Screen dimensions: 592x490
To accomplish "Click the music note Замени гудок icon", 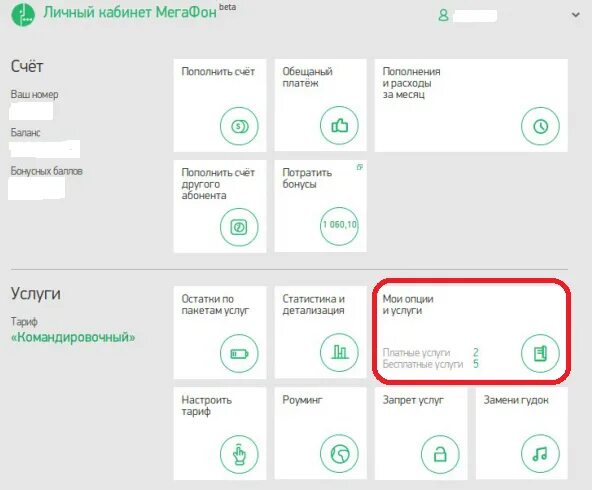I will pos(540,453).
